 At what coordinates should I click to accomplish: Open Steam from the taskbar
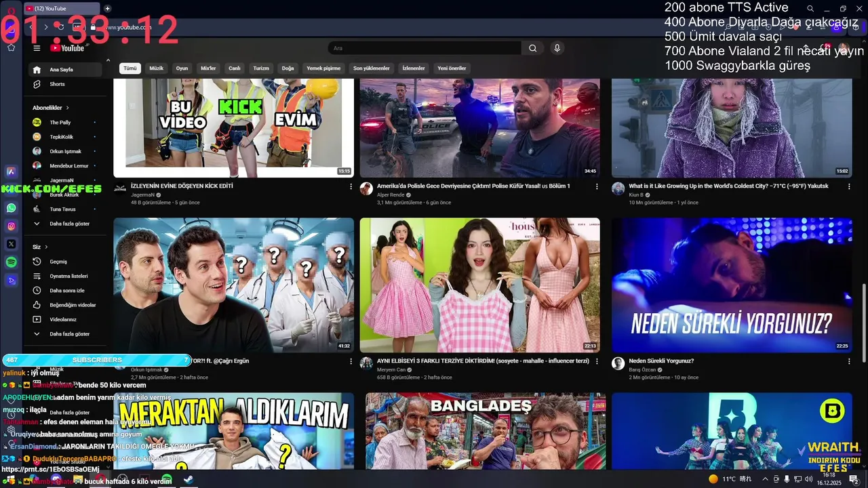tap(187, 480)
